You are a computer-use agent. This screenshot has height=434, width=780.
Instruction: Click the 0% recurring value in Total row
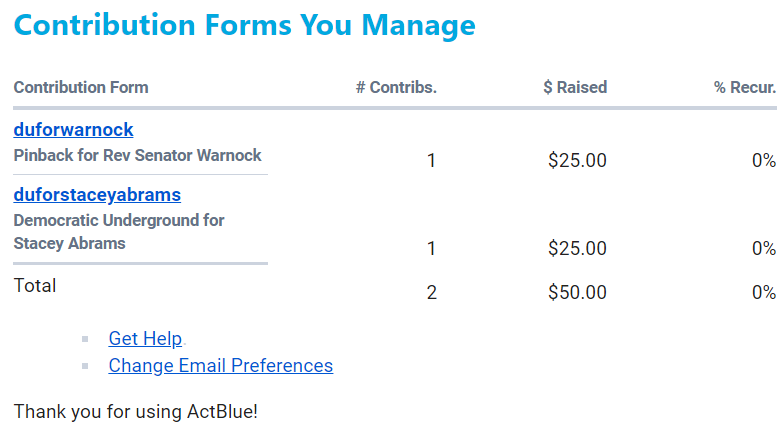tap(764, 293)
